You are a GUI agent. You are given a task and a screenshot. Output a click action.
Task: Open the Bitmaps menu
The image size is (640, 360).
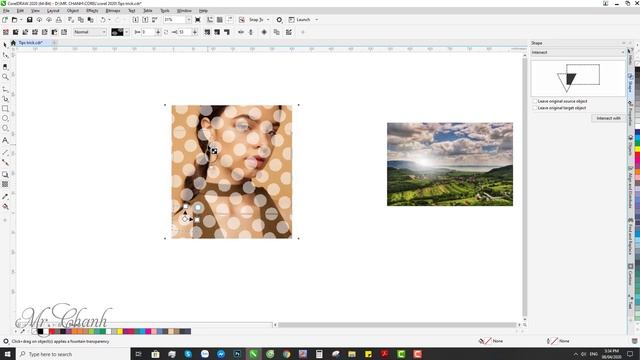pyautogui.click(x=113, y=11)
